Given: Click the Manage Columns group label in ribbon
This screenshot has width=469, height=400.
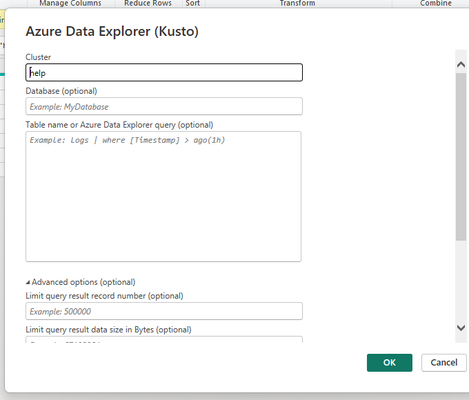Looking at the screenshot, I should click(x=70, y=3).
